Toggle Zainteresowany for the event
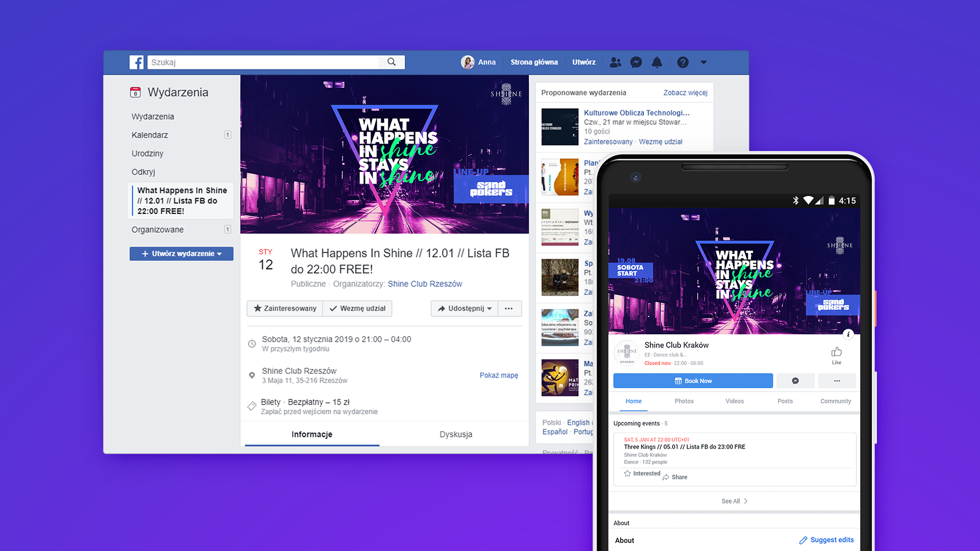Image resolution: width=980 pixels, height=551 pixels. pos(285,309)
